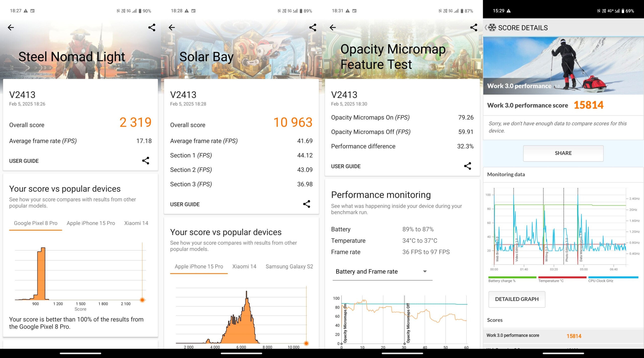Tap orange score marker on Solar Bay histogram

pos(306,343)
